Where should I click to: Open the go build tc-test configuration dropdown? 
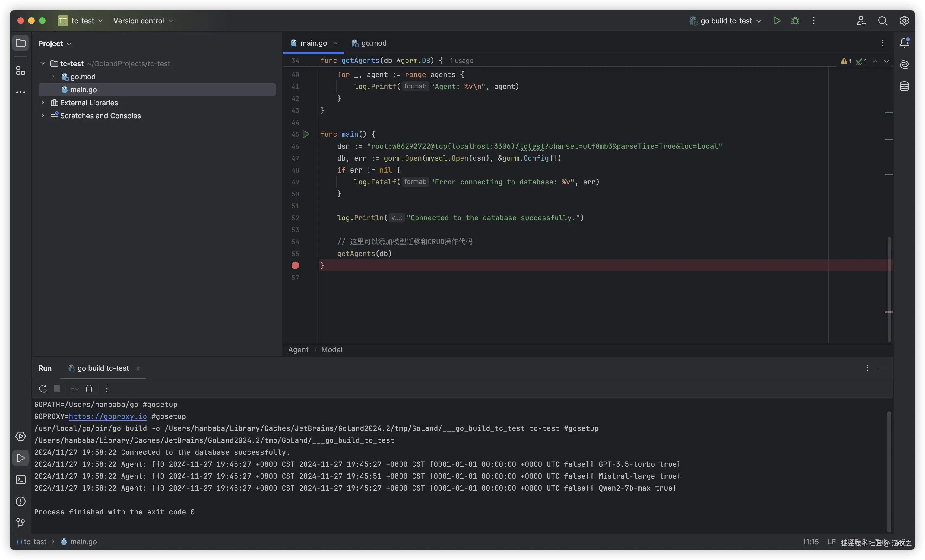tap(726, 21)
